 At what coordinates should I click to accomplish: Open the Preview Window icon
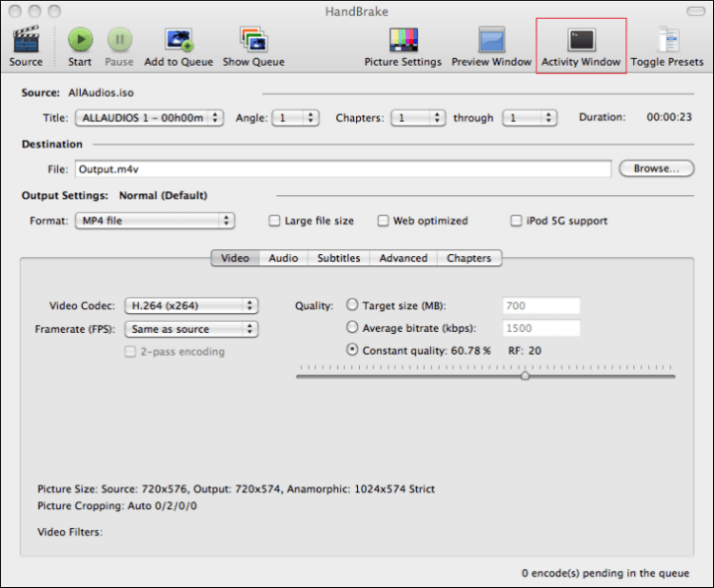(x=492, y=40)
